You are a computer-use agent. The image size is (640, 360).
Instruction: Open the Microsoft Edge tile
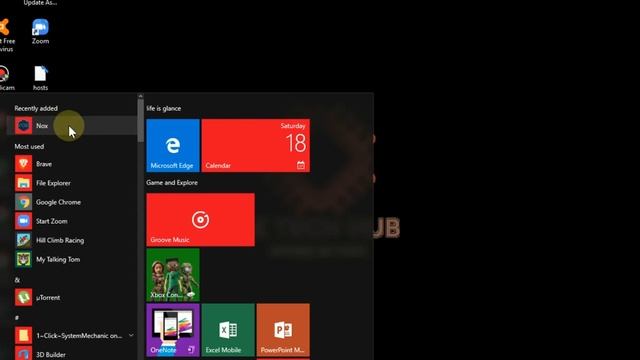(173, 145)
